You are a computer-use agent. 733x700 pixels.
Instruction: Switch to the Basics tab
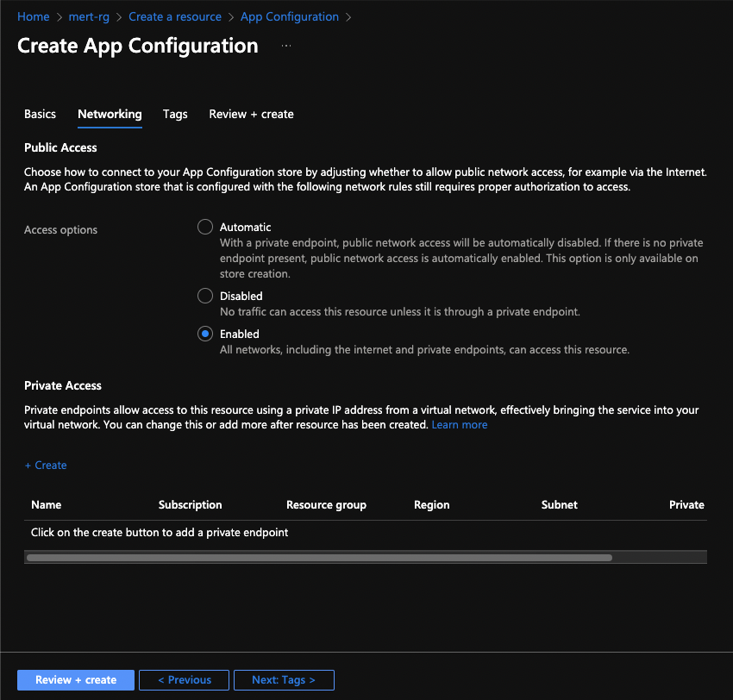[40, 114]
